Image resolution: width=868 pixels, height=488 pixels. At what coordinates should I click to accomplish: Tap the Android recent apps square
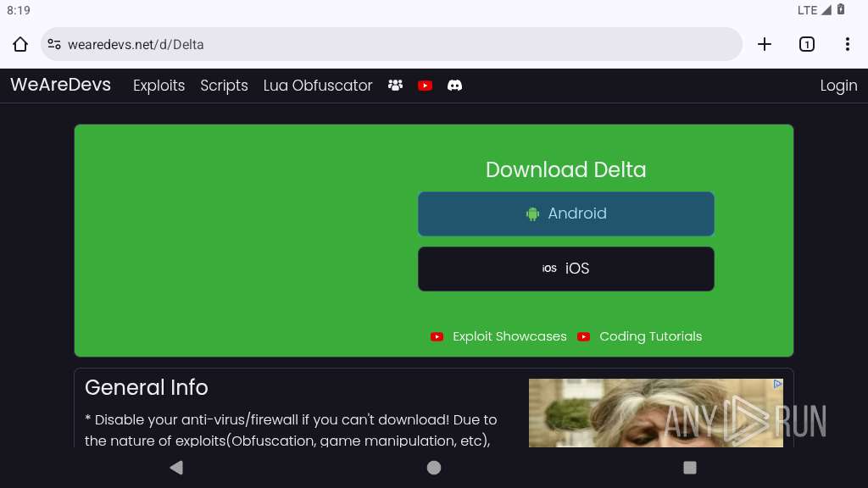[x=690, y=468]
